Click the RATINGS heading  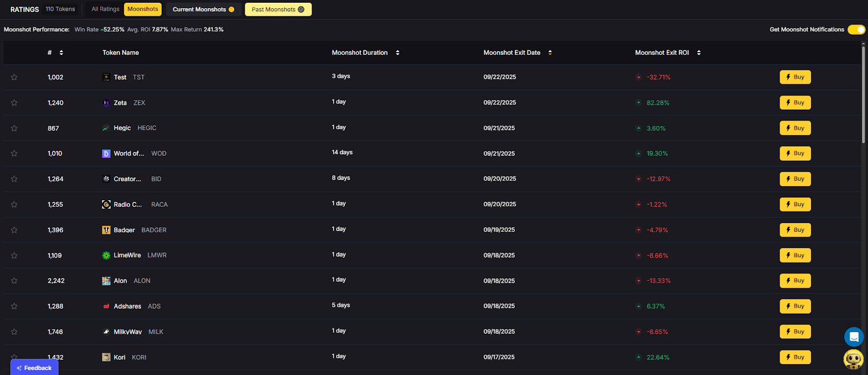point(24,9)
